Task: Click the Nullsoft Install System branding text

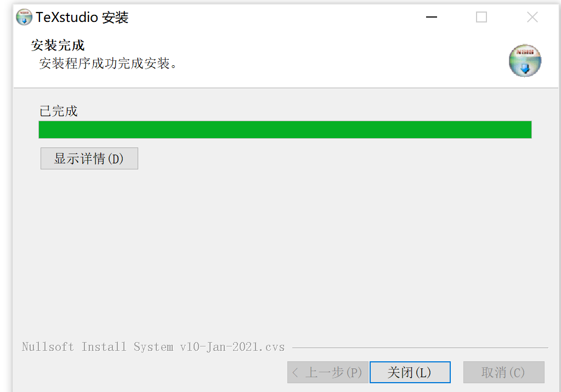Action: pyautogui.click(x=153, y=347)
